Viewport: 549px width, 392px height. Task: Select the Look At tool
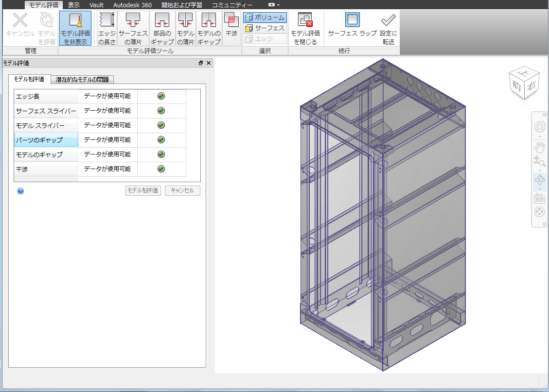point(540,199)
